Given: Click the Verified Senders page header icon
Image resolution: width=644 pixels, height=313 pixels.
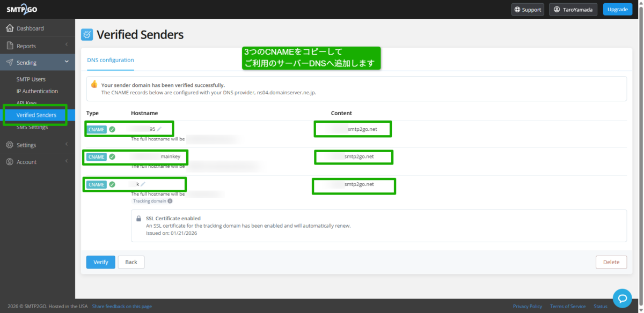Looking at the screenshot, I should pos(86,35).
